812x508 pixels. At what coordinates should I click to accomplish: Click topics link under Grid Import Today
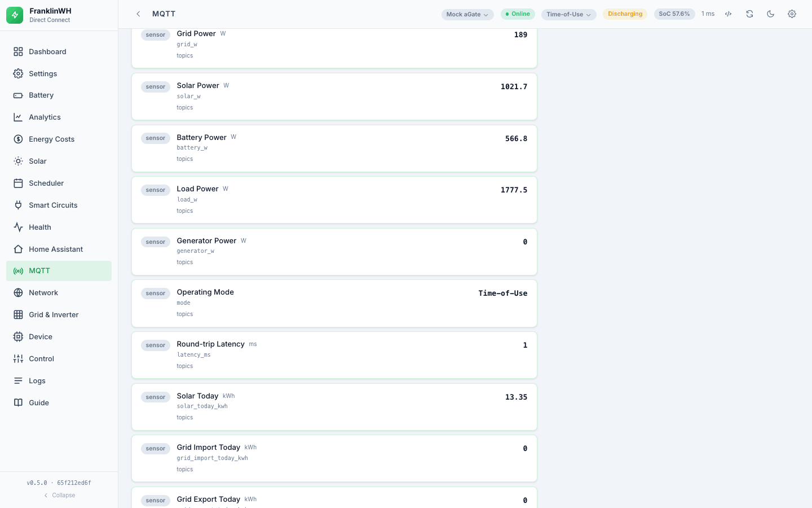point(185,470)
